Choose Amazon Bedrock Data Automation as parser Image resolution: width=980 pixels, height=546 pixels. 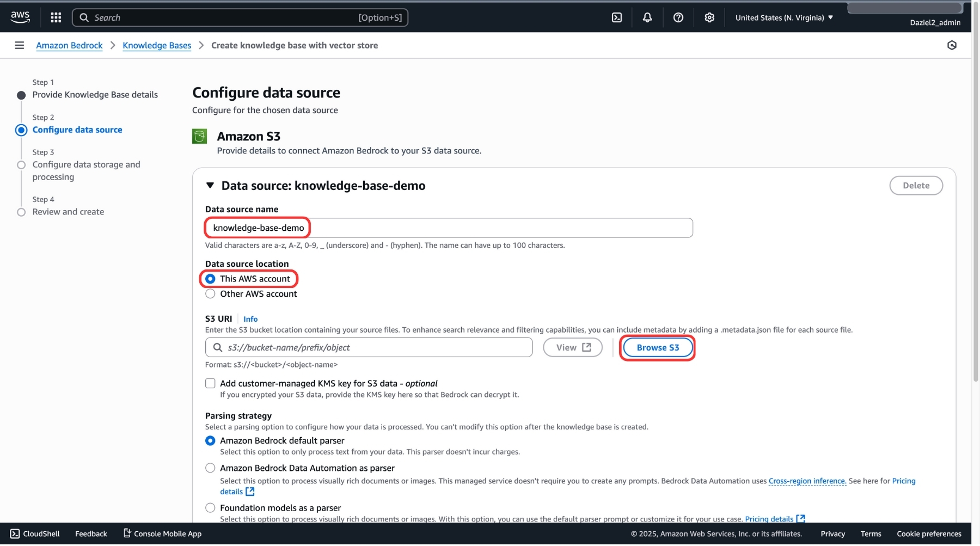[x=210, y=468]
